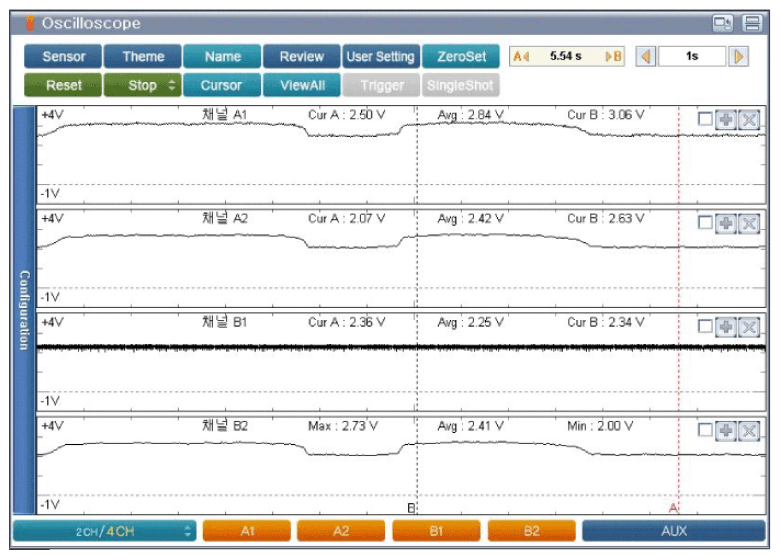Click cursor A marker on the timeline

point(674,508)
